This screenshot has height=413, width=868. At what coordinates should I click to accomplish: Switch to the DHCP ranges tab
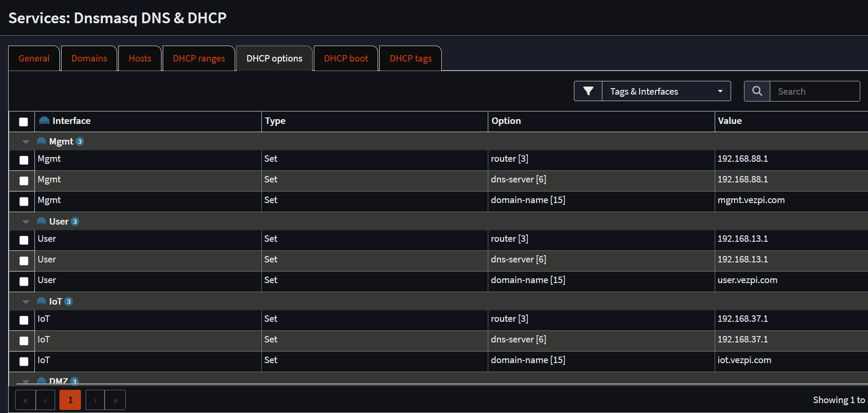198,58
